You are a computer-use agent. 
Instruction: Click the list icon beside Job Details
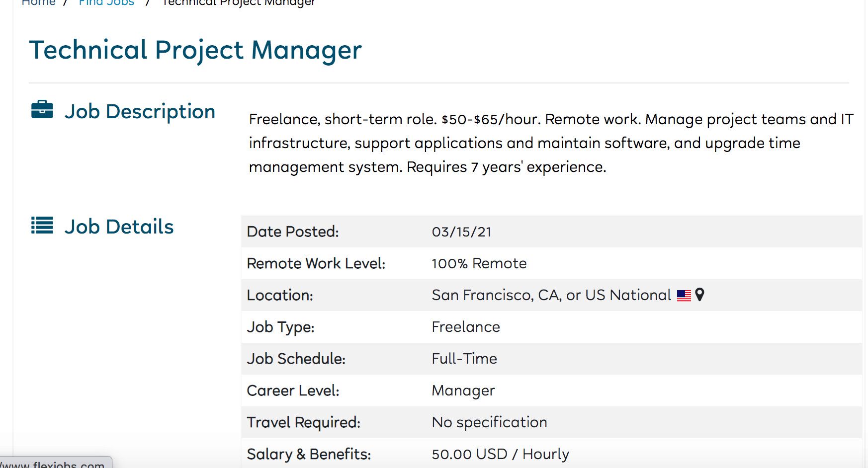click(42, 225)
